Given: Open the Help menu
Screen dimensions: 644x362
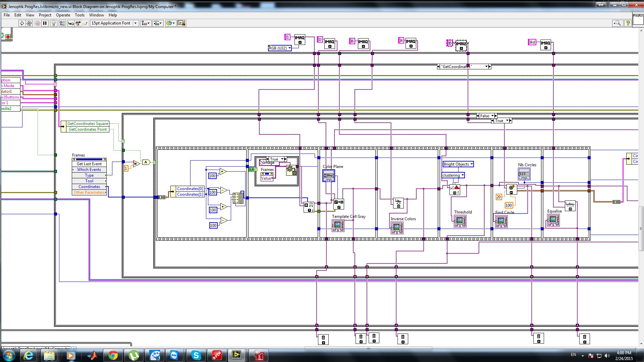Looking at the screenshot, I should pyautogui.click(x=113, y=15).
